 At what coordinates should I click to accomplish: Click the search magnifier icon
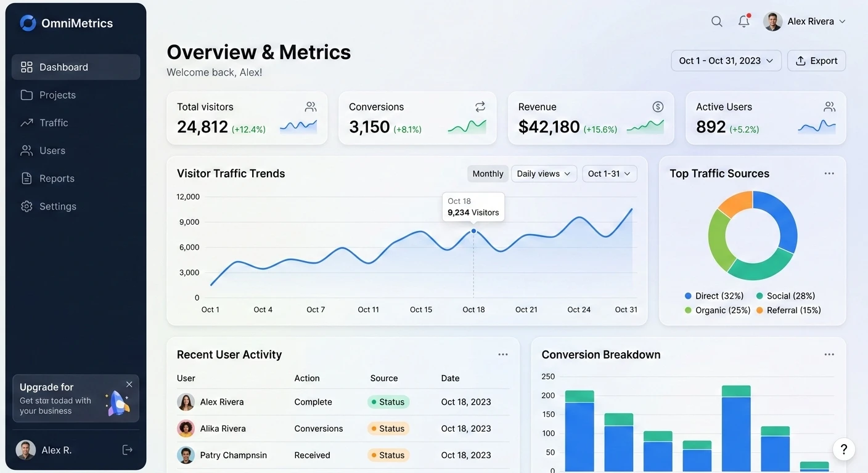pos(716,22)
